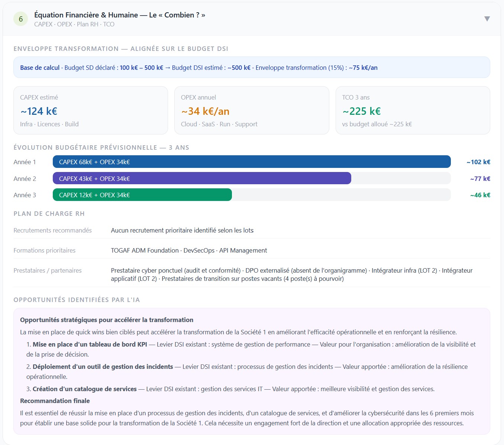
Task: Click the Formations prioritaires row
Action: pyautogui.click(x=252, y=250)
